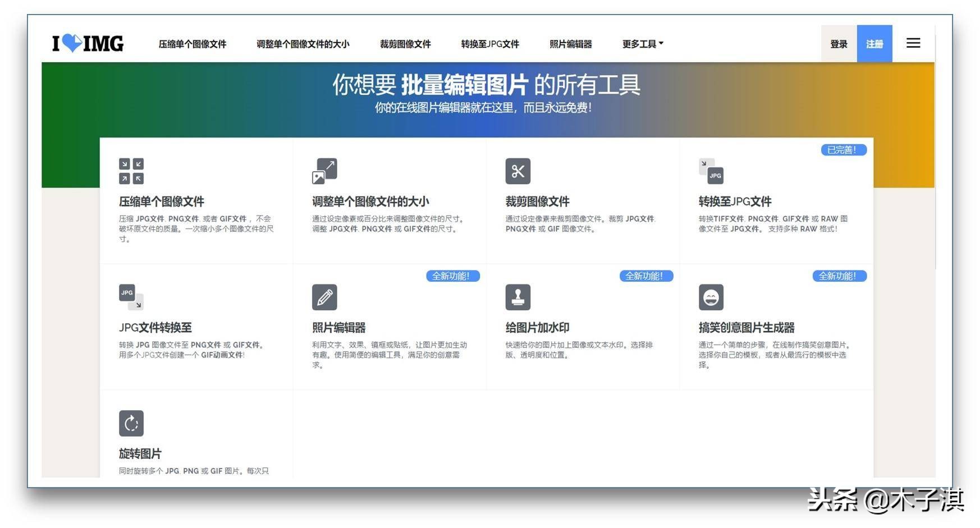Viewport: 980px width, 528px height.
Task: Expand the hamburger navigation menu
Action: 913,43
